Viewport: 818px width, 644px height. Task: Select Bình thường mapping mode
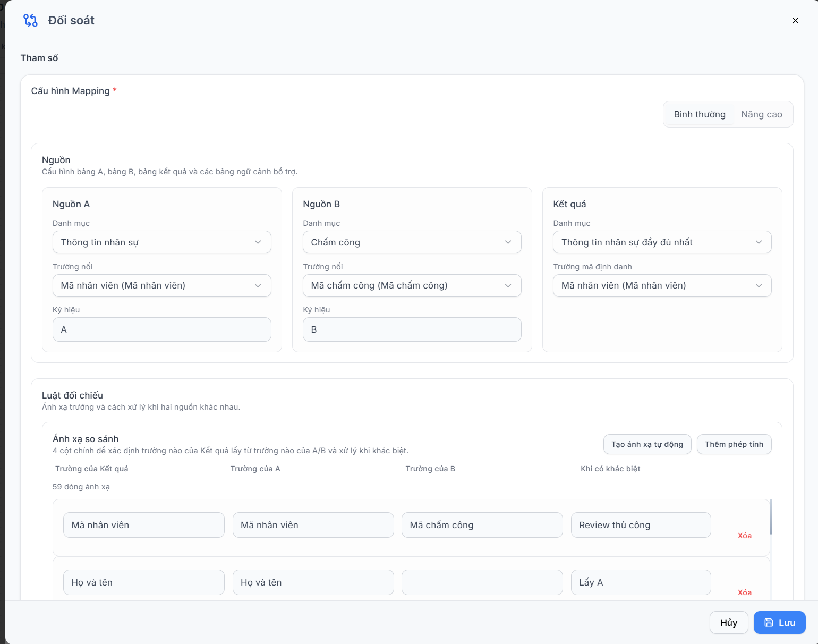700,114
